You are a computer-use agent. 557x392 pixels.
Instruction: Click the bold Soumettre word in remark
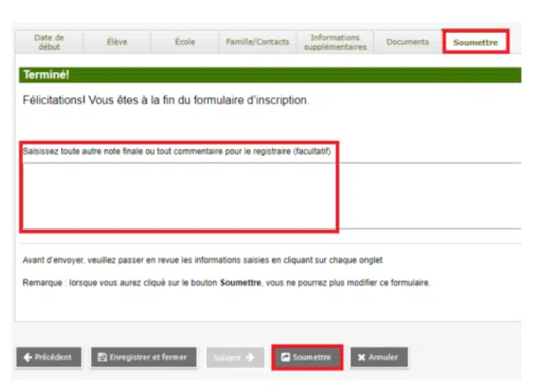[x=240, y=283]
